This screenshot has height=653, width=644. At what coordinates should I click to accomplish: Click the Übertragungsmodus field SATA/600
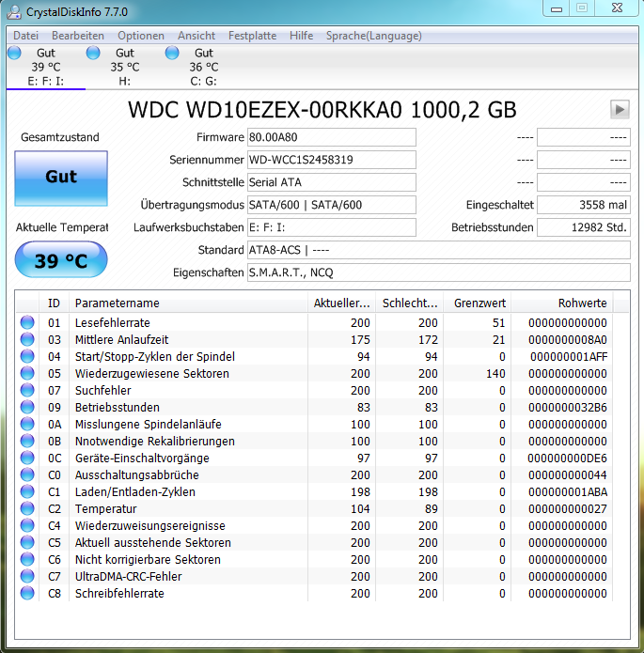pos(331,205)
